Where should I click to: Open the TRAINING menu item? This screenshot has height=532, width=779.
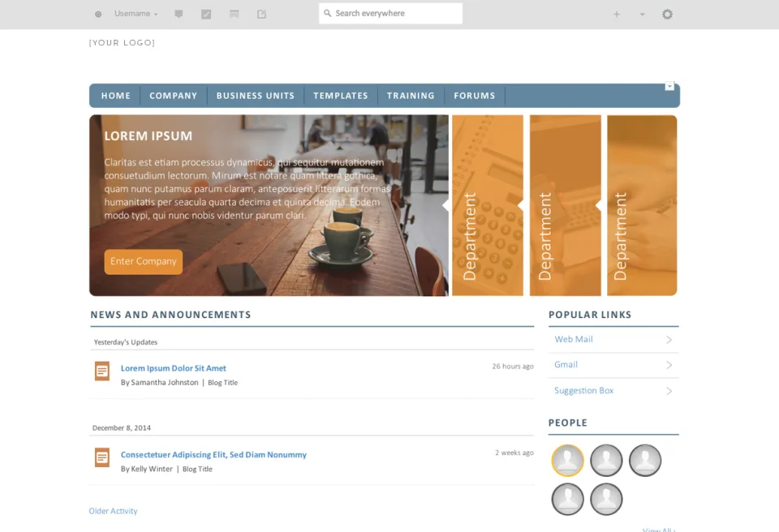tap(411, 96)
